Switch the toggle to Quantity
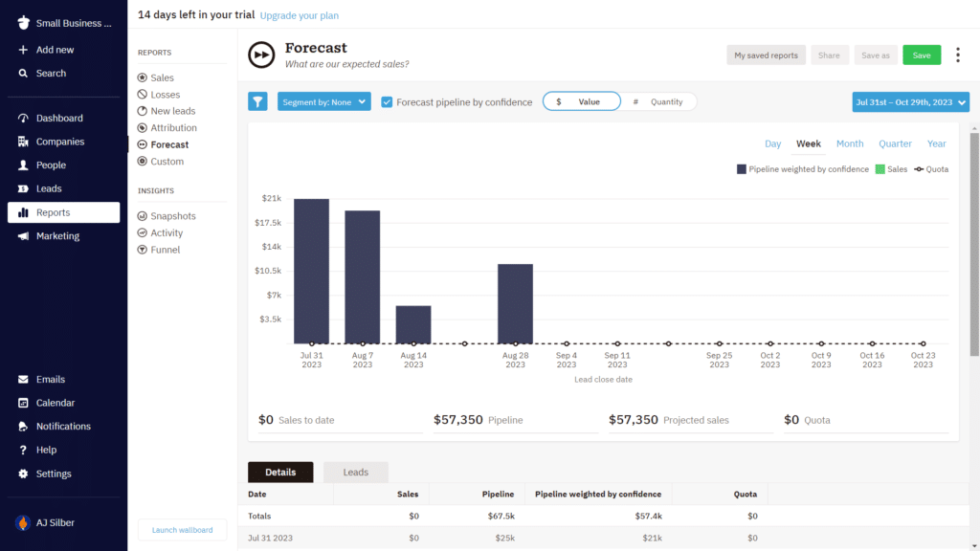The width and height of the screenshot is (980, 551). coord(658,101)
